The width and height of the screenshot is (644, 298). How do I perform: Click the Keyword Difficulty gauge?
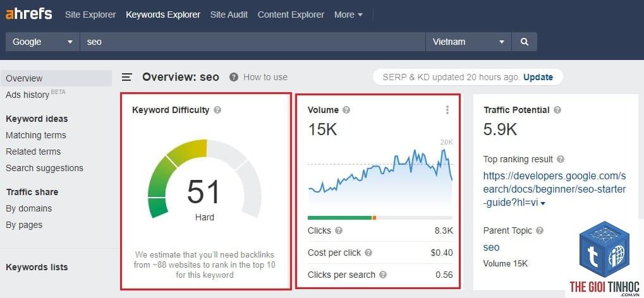[205, 179]
